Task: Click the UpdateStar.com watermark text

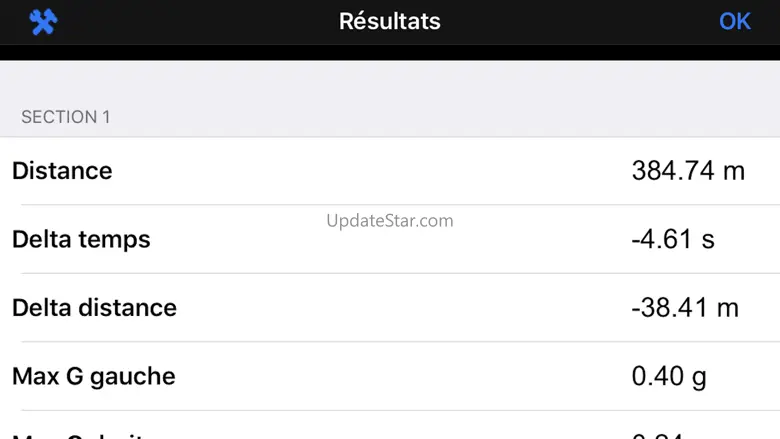Action: click(389, 220)
